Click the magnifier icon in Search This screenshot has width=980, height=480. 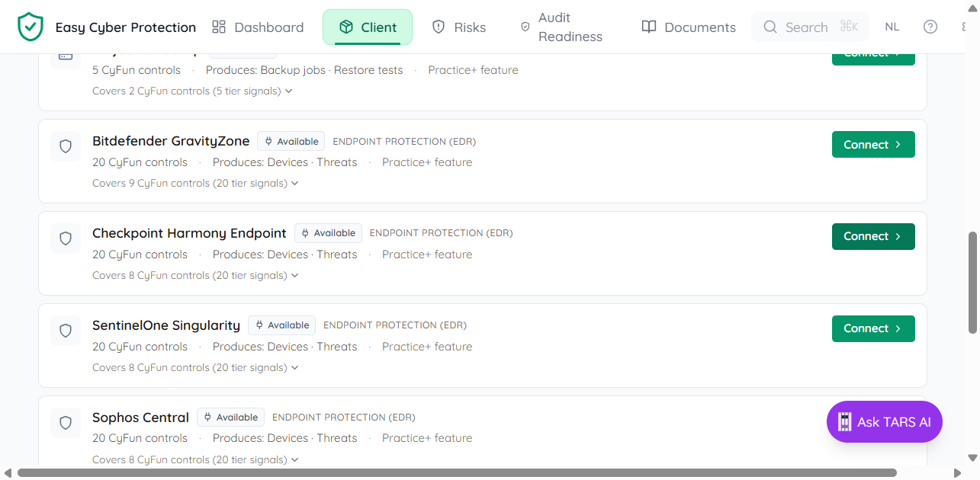point(771,27)
